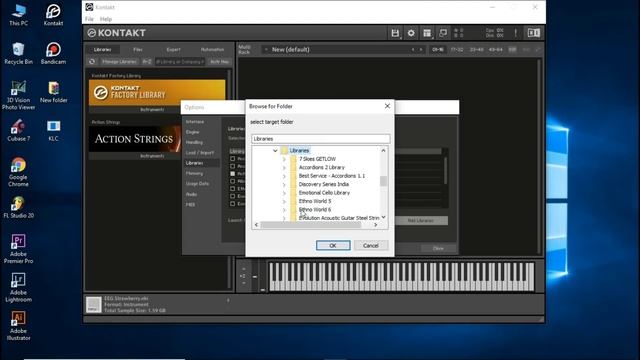Click the file icon in Kontakt's bottom info pane
640x360 pixels.
93,304
